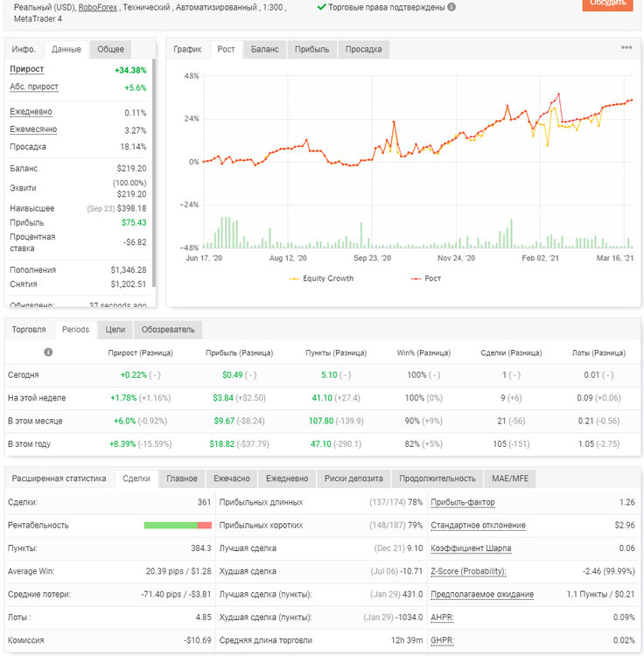
Task: Click the +34.38% growth value
Action: click(x=130, y=70)
